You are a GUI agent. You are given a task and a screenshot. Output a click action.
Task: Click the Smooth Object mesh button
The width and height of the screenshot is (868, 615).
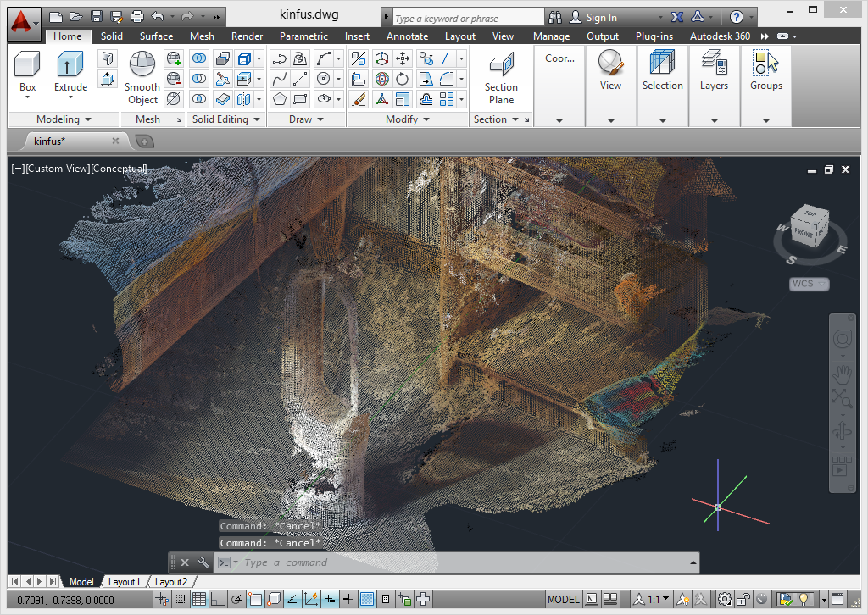pyautogui.click(x=142, y=66)
